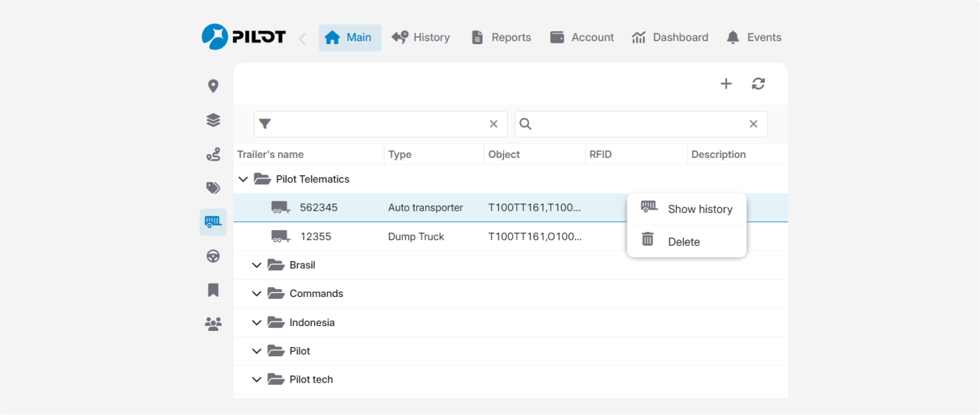Switch to the Main tab
Screen dimensions: 980x415
(x=350, y=38)
